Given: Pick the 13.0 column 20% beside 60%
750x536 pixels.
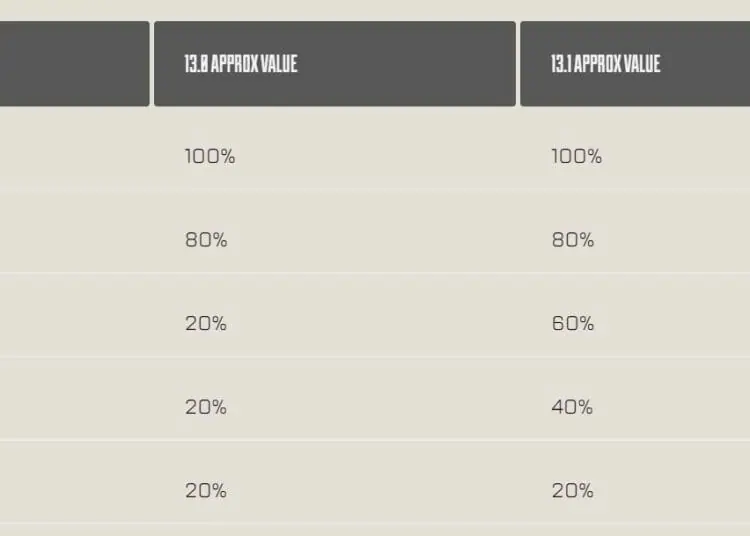Looking at the screenshot, I should coord(206,324).
